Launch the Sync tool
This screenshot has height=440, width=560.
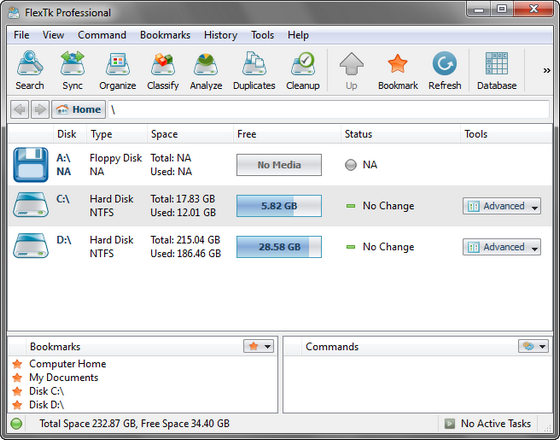coord(72,70)
